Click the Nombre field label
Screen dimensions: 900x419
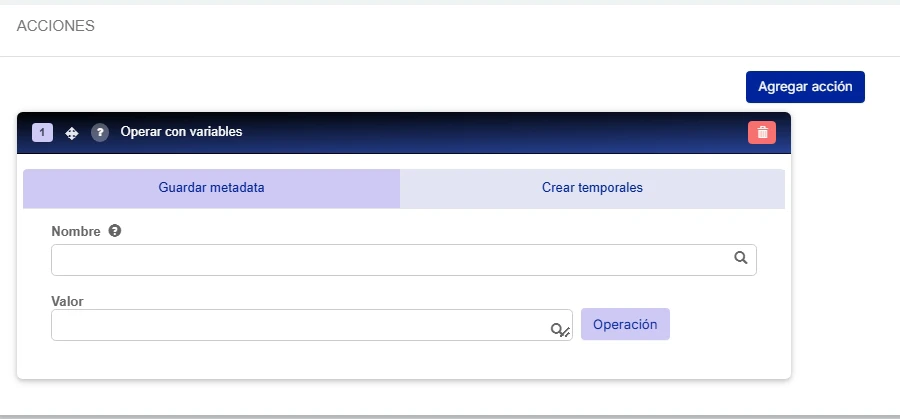click(76, 231)
